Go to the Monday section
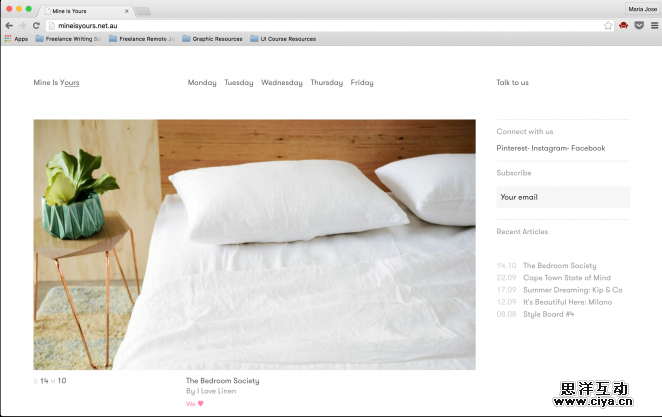 tap(202, 83)
